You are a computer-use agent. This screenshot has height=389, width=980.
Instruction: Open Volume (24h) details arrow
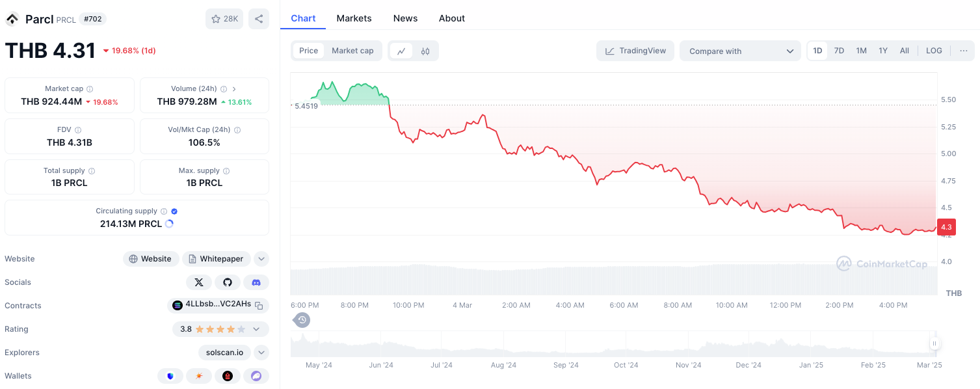(x=234, y=89)
